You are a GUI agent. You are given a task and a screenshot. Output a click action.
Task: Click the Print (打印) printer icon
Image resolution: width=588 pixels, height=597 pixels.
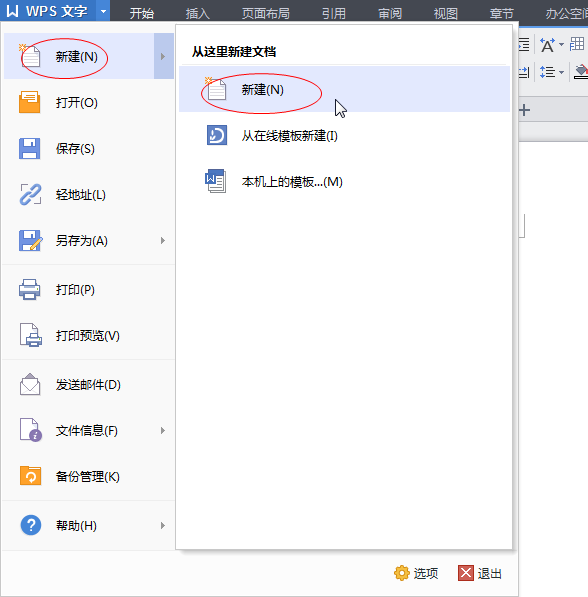[30, 290]
